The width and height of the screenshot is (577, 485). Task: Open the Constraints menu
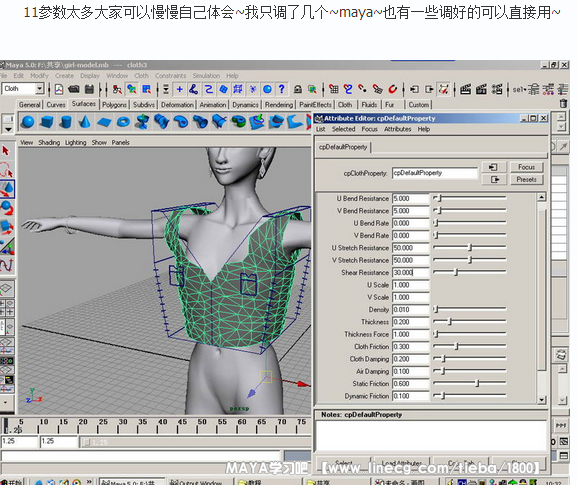point(170,75)
